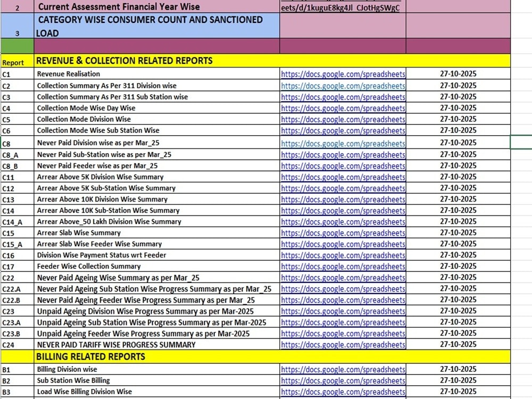The height and width of the screenshot is (399, 532).
Task: Select date cell in row C23
Action: point(458,311)
